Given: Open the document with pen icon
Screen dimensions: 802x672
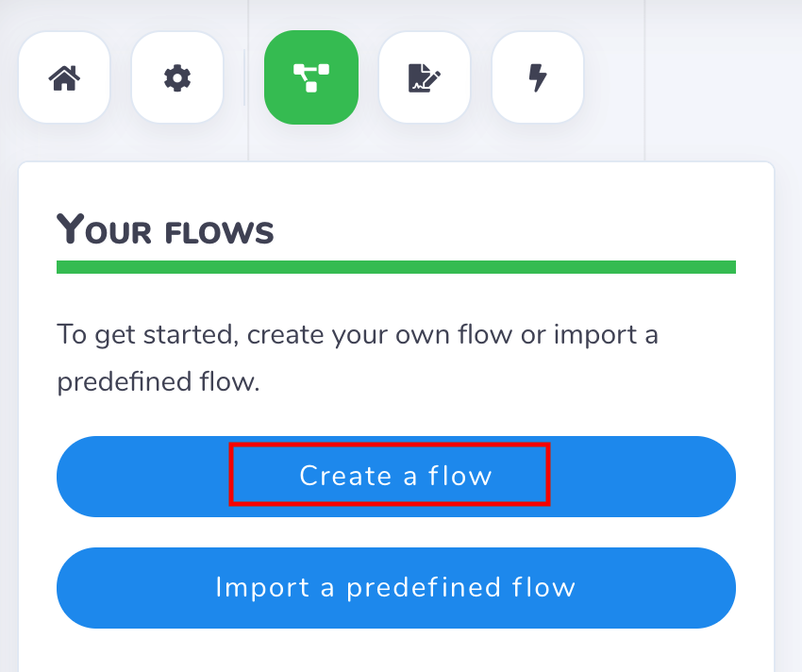Looking at the screenshot, I should click(425, 77).
